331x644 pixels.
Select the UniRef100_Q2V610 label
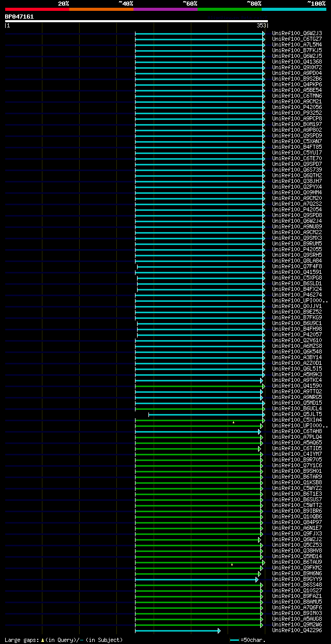[x=297, y=340]
